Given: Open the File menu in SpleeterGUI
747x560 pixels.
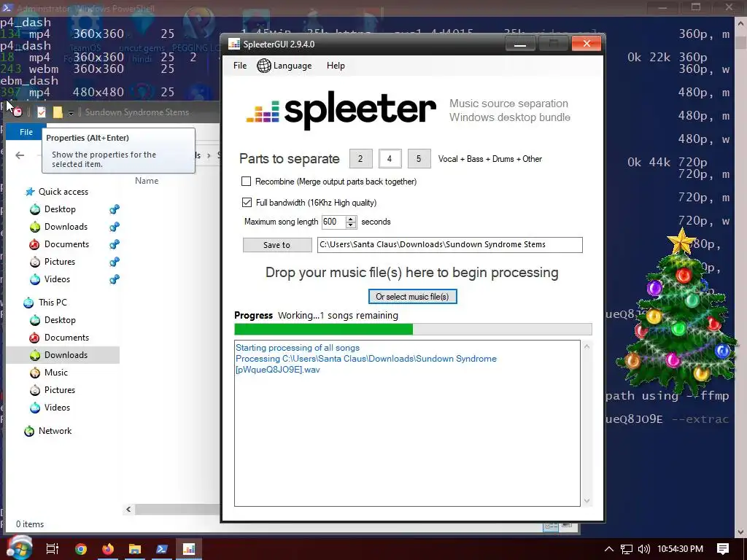Looking at the screenshot, I should [x=239, y=66].
